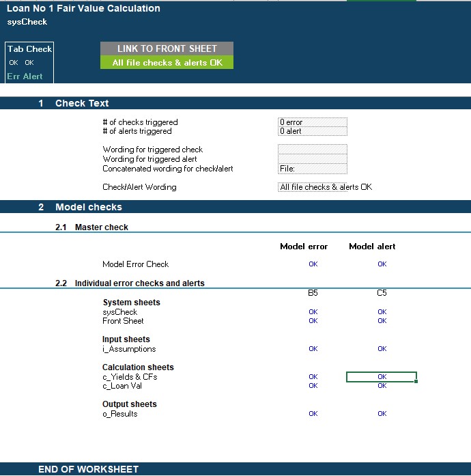Select the Check/Alert Wording result cell
Image resolution: width=471 pixels, height=476 pixels.
tap(312, 187)
